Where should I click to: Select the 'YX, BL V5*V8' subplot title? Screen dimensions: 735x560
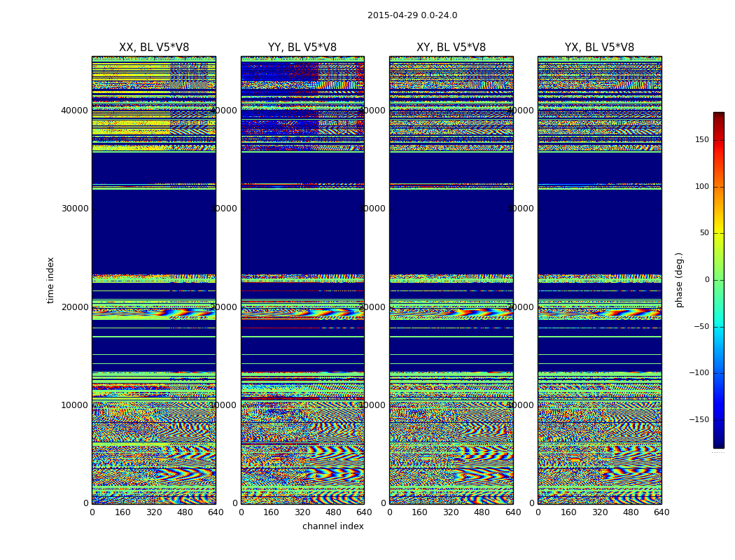pos(599,48)
